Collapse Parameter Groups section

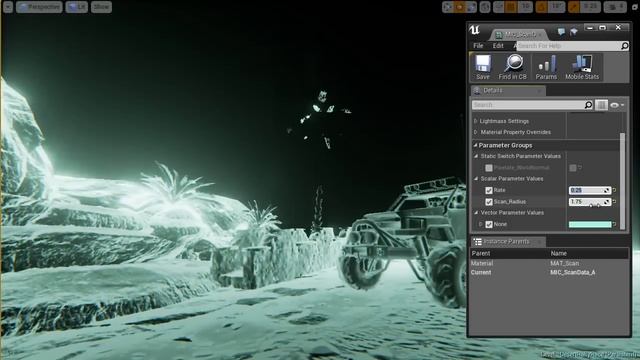tap(476, 145)
